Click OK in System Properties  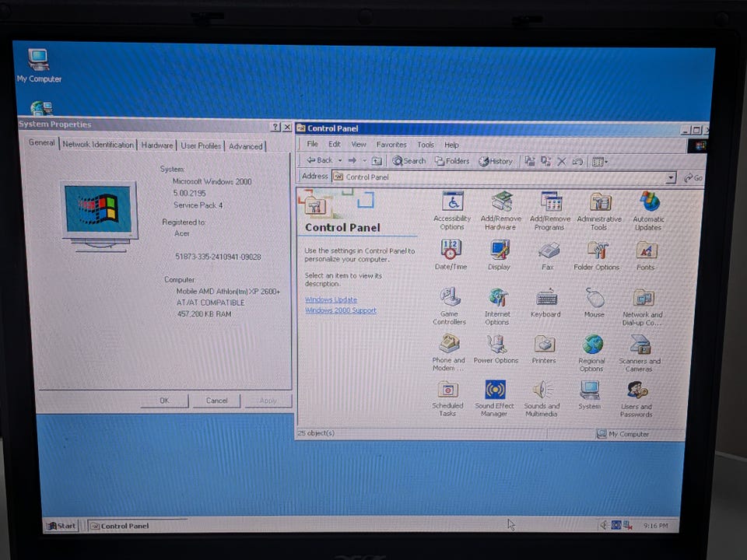(x=164, y=401)
